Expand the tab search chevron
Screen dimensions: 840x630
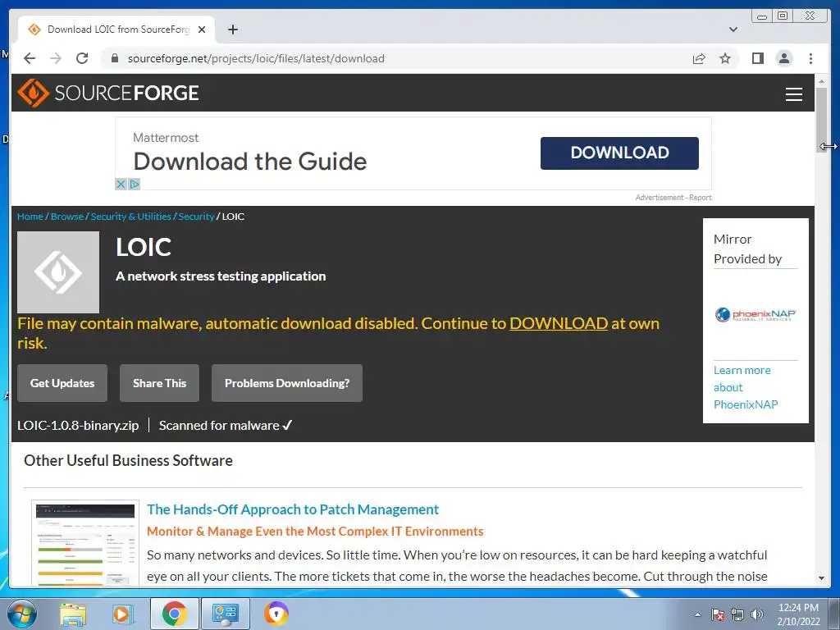click(733, 30)
